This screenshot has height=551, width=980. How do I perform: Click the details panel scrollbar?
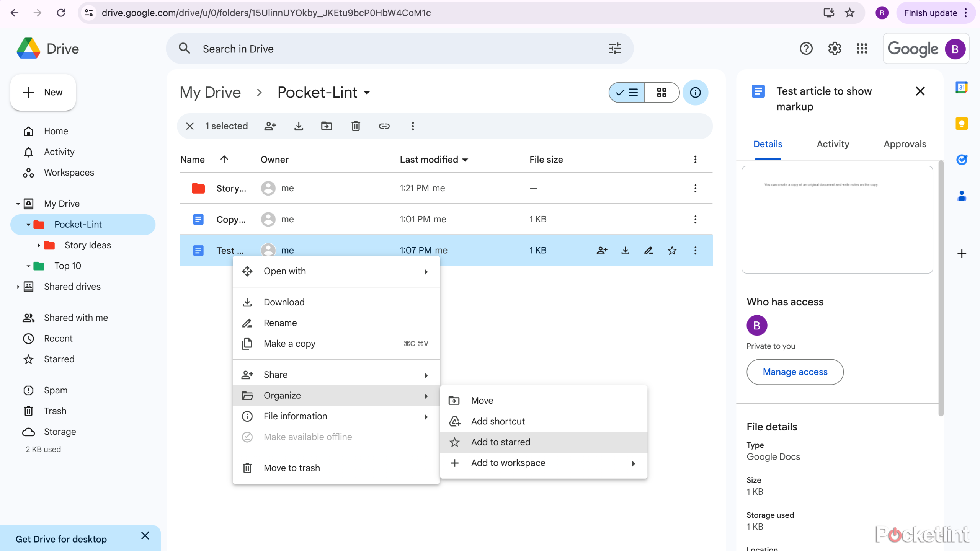pos(941,288)
